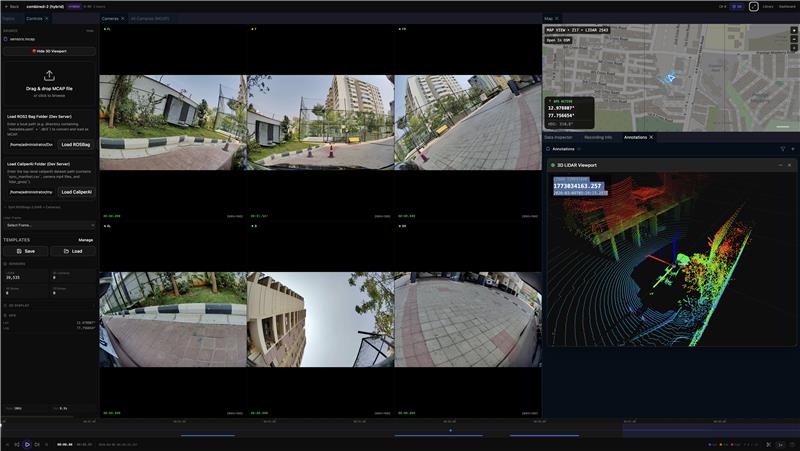Click the Load ROSBag button
Viewport: 800px width, 451px height.
pos(76,144)
